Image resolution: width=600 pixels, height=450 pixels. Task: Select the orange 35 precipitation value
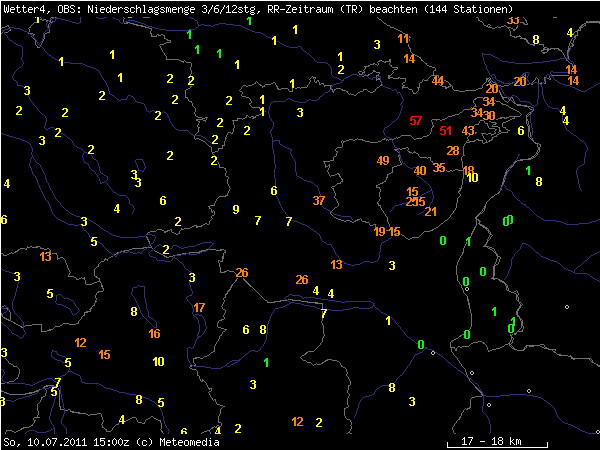click(439, 168)
